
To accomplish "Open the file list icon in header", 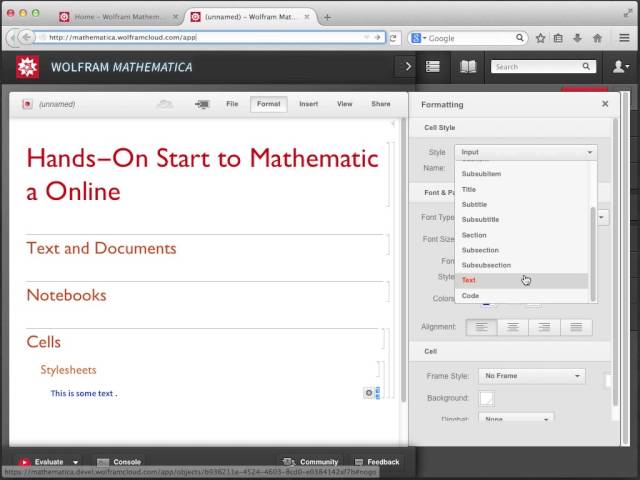I will tap(433, 67).
